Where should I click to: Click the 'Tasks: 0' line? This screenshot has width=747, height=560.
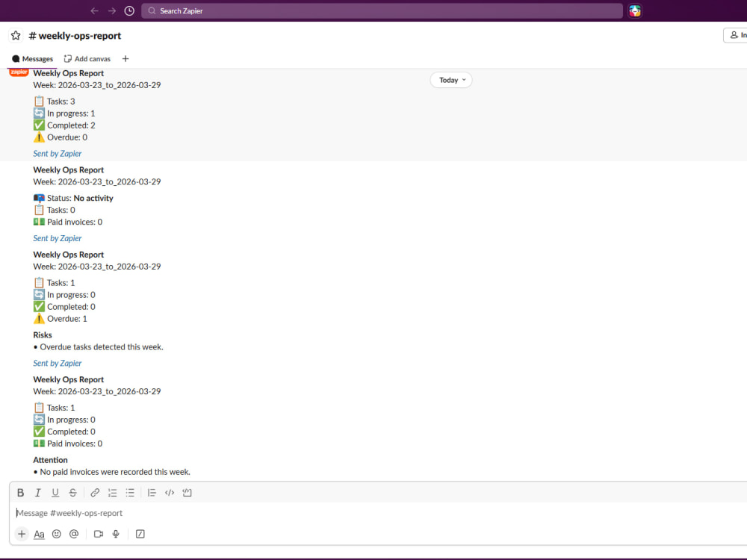[x=54, y=210]
